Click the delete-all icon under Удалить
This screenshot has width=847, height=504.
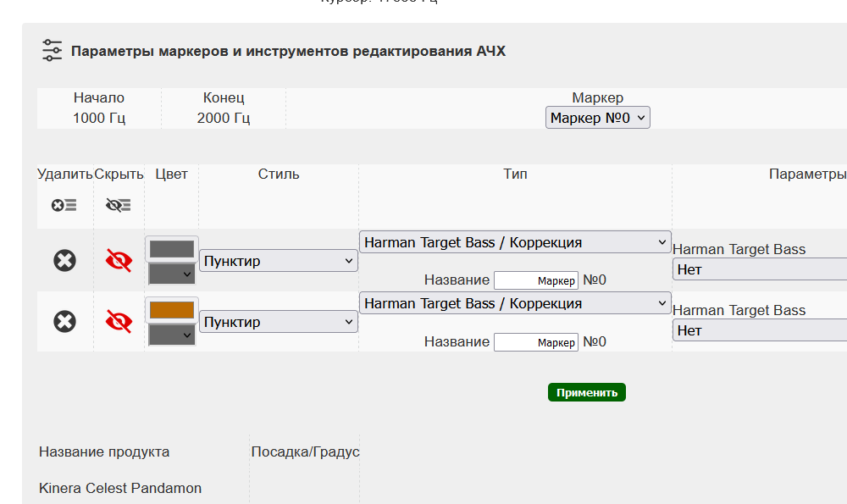click(64, 205)
